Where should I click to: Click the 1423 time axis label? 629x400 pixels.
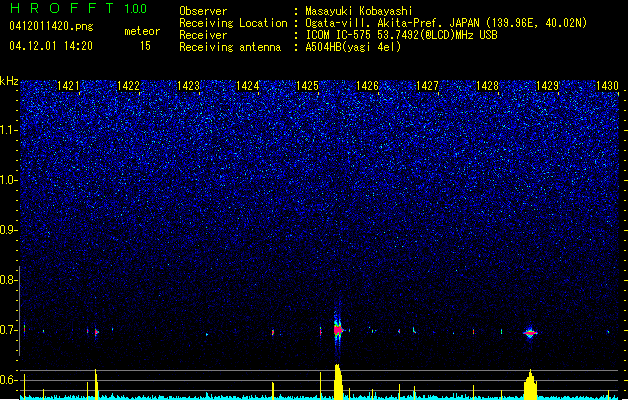click(x=188, y=86)
